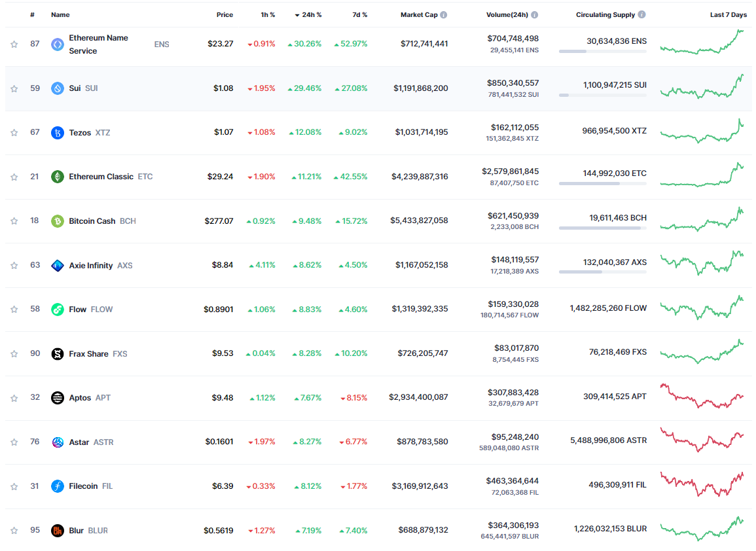Image resolution: width=756 pixels, height=551 pixels.
Task: Open the Astar coin name link
Action: (x=79, y=442)
